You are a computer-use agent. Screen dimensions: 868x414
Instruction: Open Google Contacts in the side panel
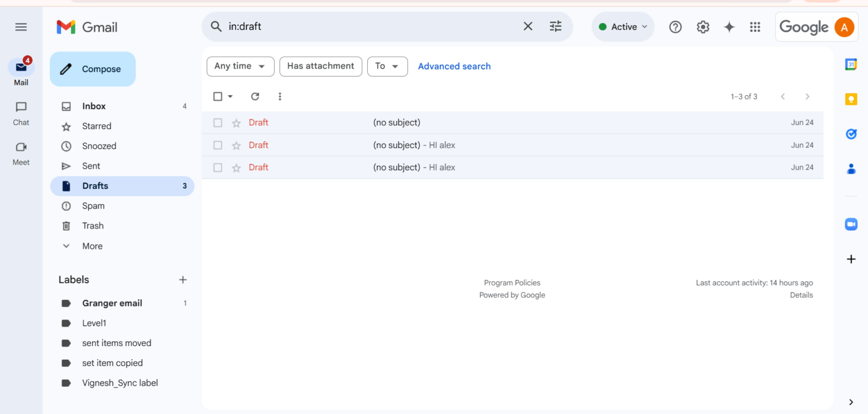[851, 169]
